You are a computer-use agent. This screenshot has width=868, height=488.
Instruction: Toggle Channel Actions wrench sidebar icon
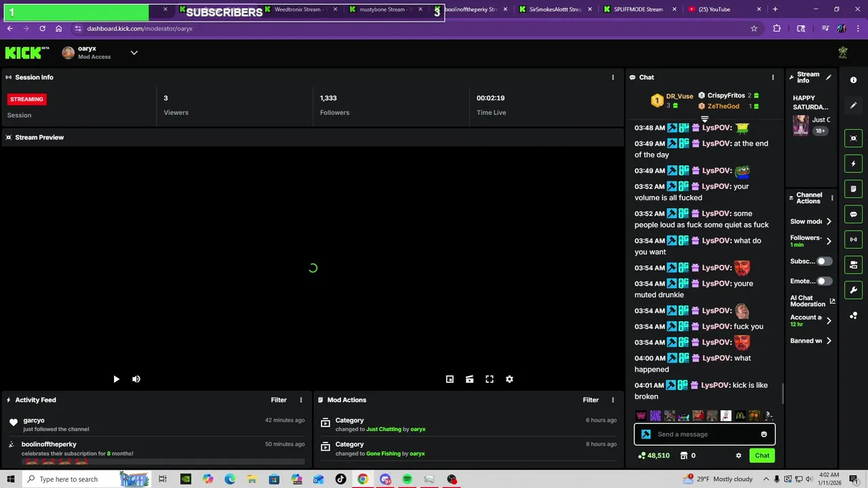(853, 290)
